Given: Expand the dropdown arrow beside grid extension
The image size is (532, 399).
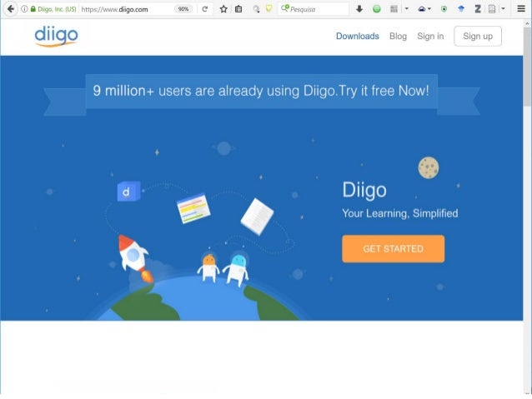Looking at the screenshot, I should click(x=406, y=9).
